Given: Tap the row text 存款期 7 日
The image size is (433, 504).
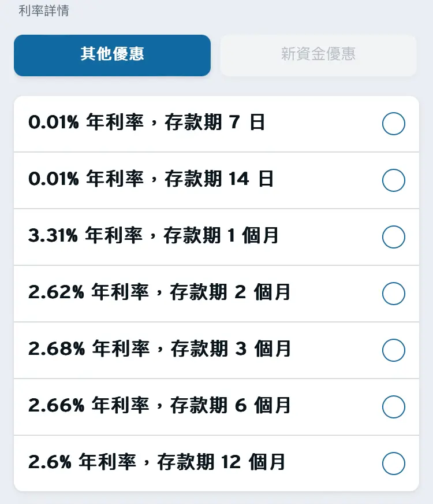Looking at the screenshot, I should coord(215,122).
